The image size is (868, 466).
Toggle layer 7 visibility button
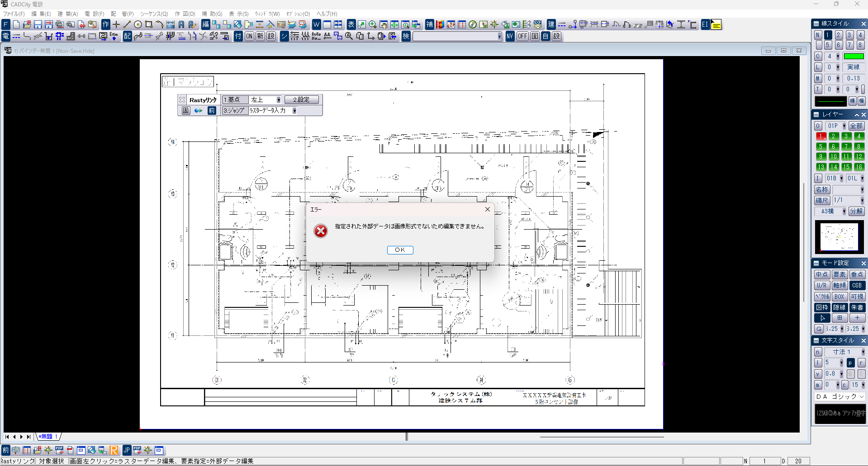pyautogui.click(x=846, y=146)
